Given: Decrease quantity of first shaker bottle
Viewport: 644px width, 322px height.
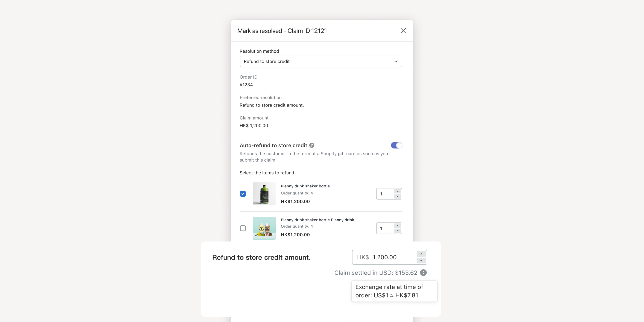Looking at the screenshot, I should [398, 196].
